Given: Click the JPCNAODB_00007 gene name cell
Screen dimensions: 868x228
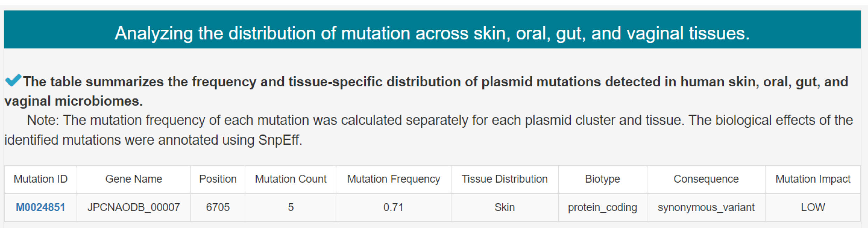Looking at the screenshot, I should coord(134,207).
